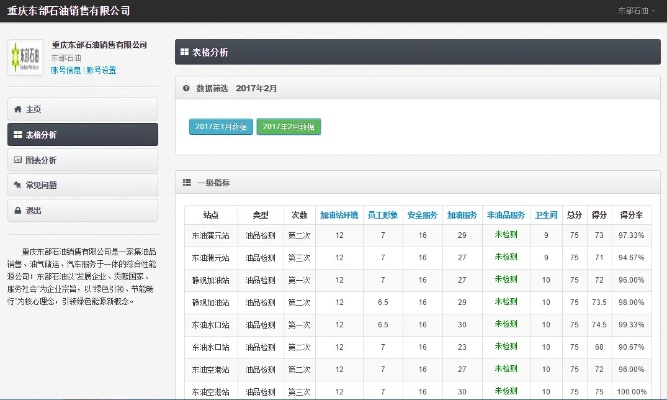This screenshot has height=400, width=667.
Task: Click the green 2017年2月 filter button
Action: click(x=288, y=127)
